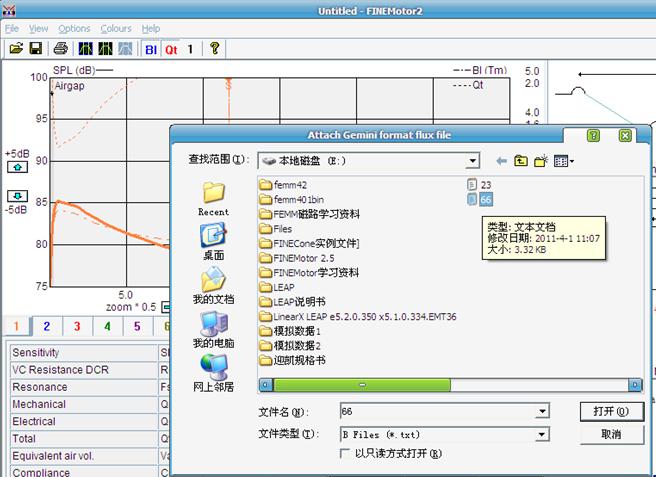Click the 网上邻居 shortcut icon
Viewport: 656px width, 477px height.
[213, 373]
